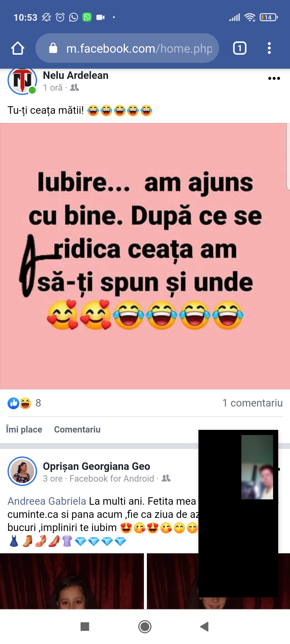Tap the lock icon in address bar

tap(53, 48)
